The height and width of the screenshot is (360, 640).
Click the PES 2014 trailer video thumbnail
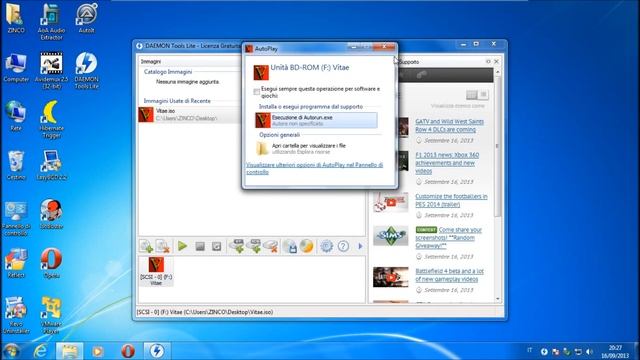click(x=391, y=202)
